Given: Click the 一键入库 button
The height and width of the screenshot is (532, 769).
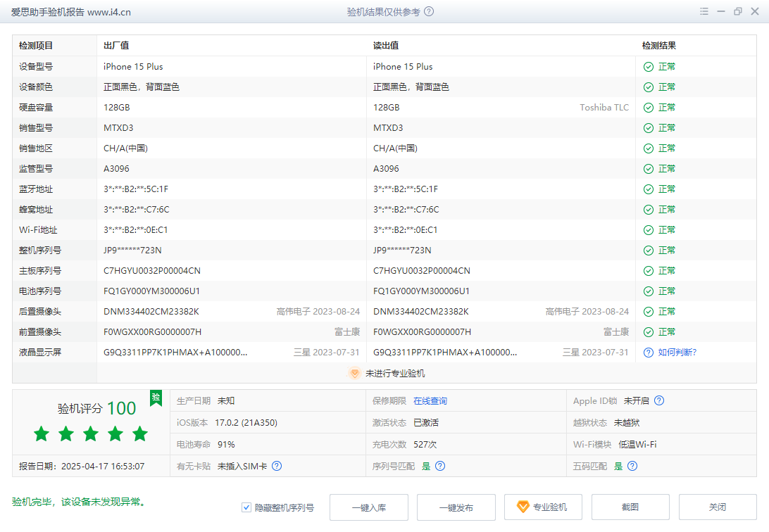Looking at the screenshot, I should tap(369, 507).
